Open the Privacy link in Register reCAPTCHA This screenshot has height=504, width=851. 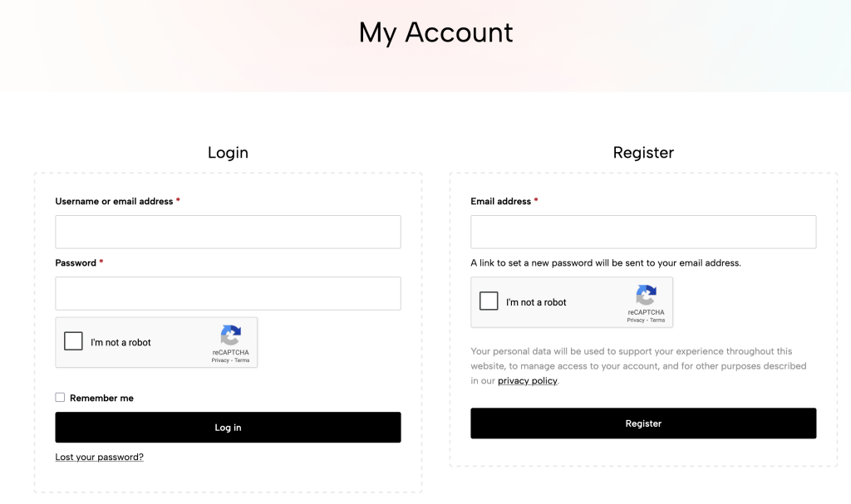(x=636, y=321)
